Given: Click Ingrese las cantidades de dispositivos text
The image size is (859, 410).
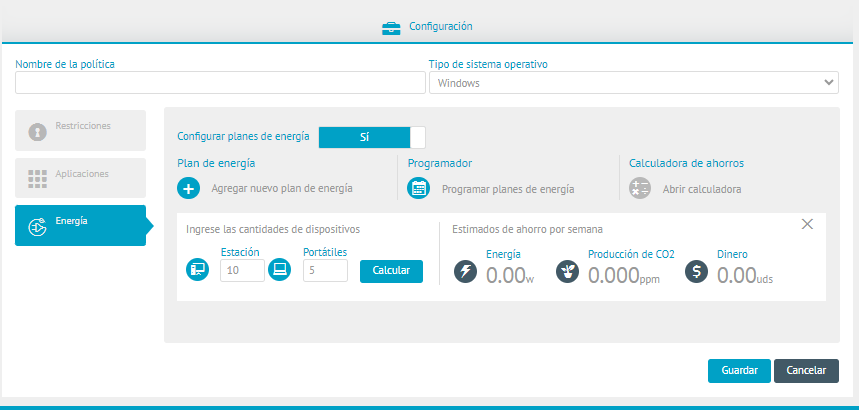Looking at the screenshot, I should point(273,229).
